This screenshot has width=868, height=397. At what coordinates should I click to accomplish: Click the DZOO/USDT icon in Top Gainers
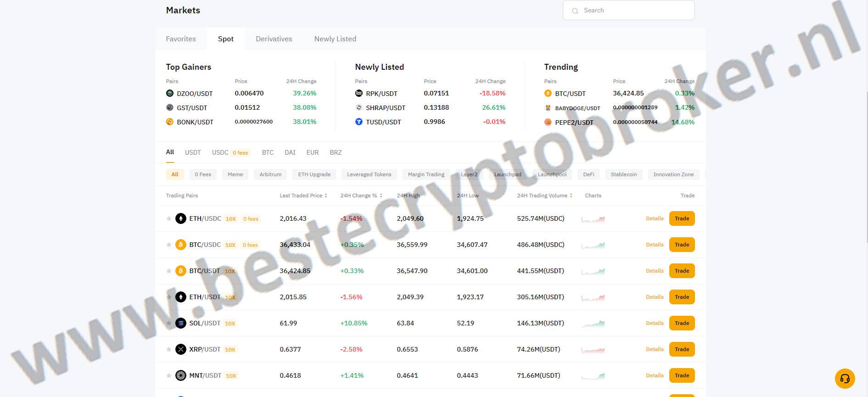coord(170,93)
